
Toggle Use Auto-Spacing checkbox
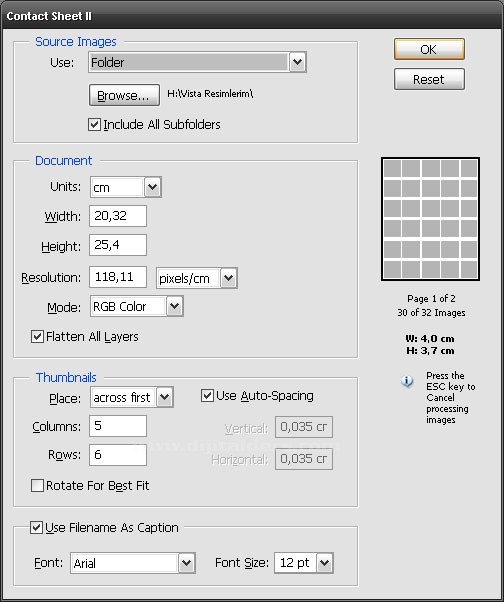point(207,396)
